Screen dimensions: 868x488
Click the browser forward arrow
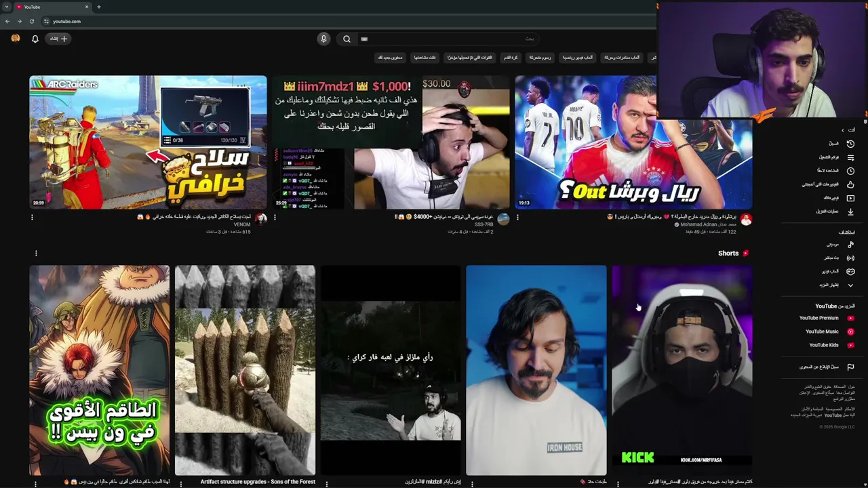click(19, 21)
